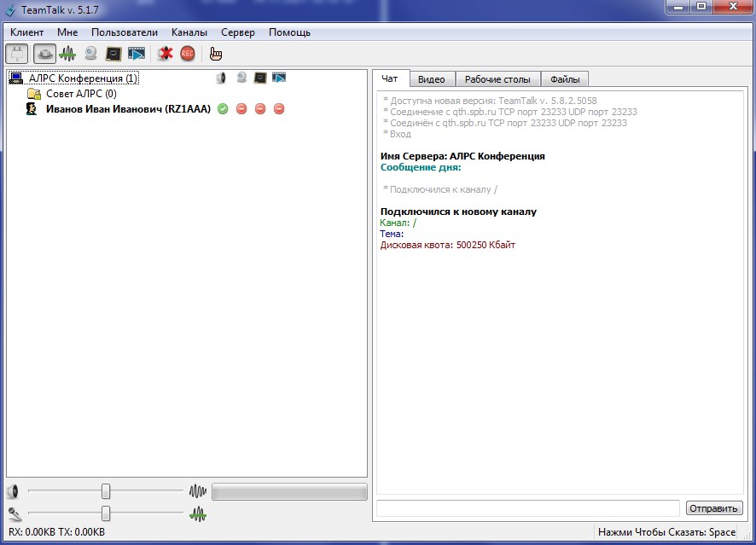Select the Совет АЛРС channel in tree
This screenshot has width=756, height=545.
[80, 94]
